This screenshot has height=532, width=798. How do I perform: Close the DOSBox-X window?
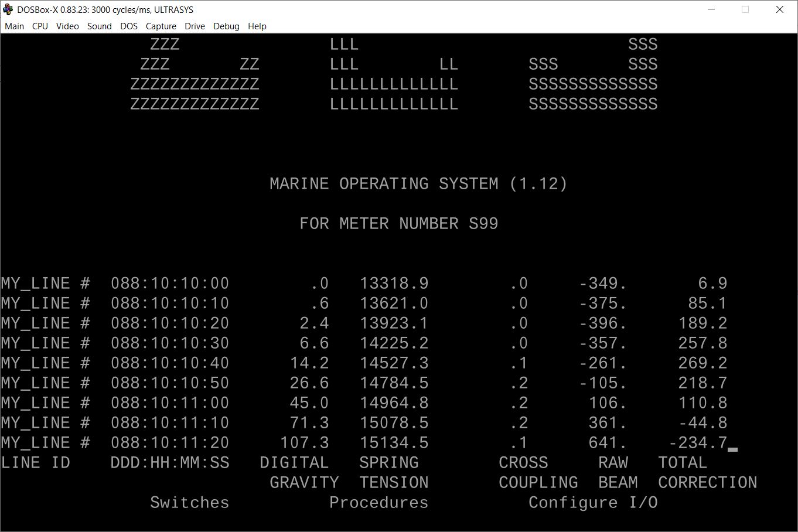[x=779, y=9]
